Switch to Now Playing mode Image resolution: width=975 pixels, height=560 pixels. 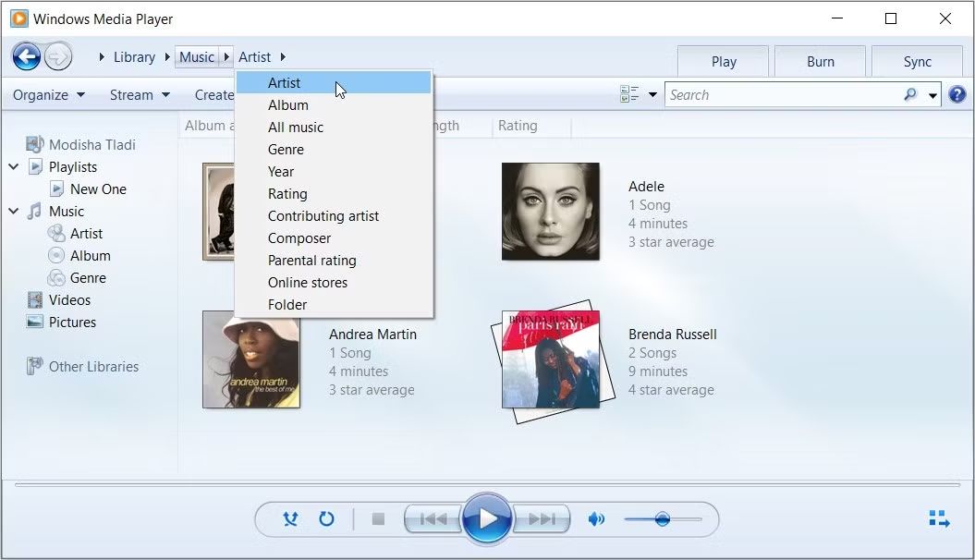[x=939, y=519]
